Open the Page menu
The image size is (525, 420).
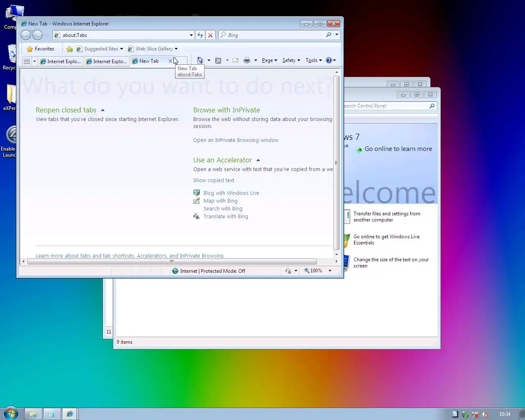pyautogui.click(x=269, y=60)
